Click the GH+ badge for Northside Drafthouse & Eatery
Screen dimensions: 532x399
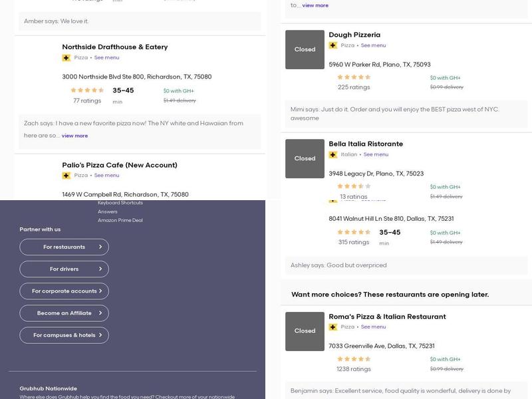coord(66,58)
